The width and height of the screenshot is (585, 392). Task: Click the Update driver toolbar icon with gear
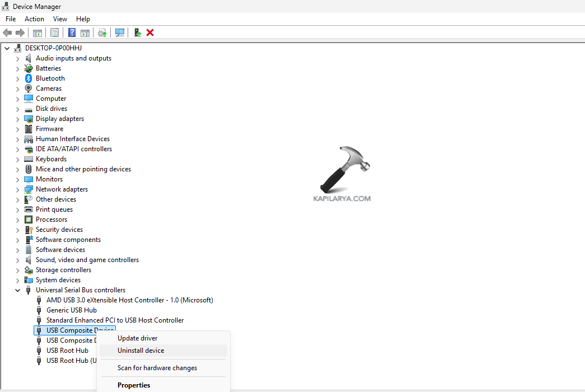click(x=102, y=32)
